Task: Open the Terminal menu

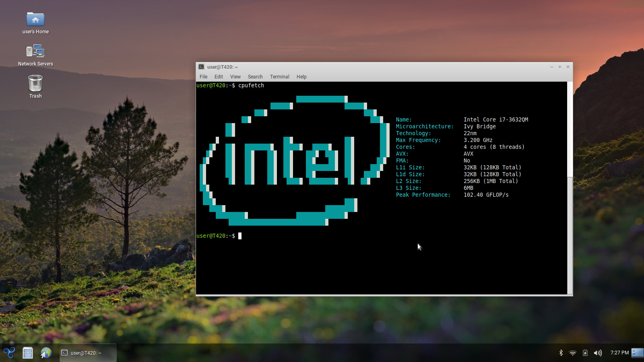Action: click(x=280, y=76)
